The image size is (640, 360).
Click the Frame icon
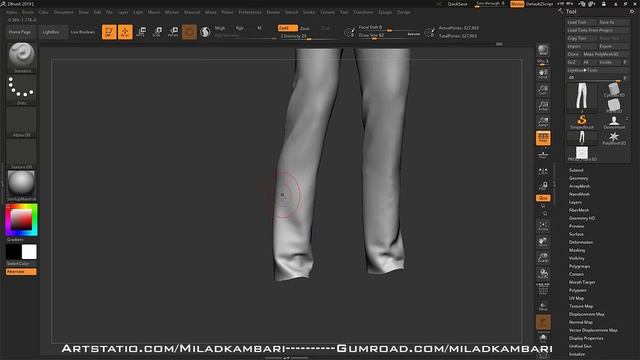543,226
